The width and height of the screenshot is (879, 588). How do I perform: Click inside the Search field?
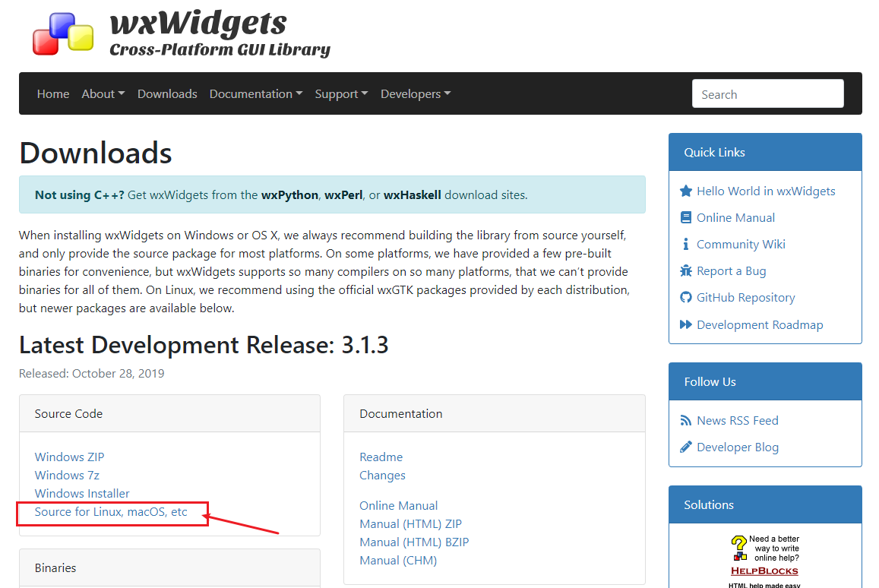(x=767, y=93)
